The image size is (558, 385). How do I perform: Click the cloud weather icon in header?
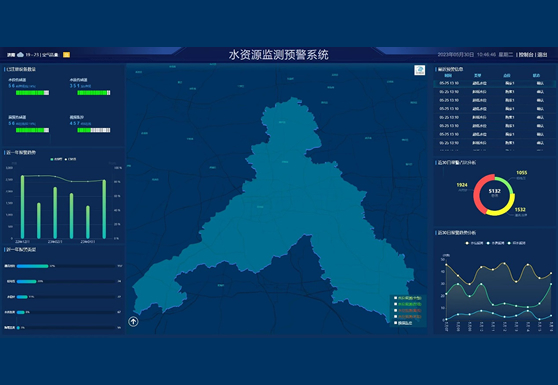[20, 54]
